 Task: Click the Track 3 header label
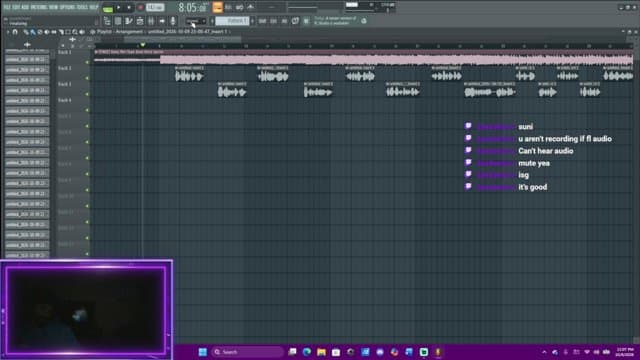click(64, 84)
